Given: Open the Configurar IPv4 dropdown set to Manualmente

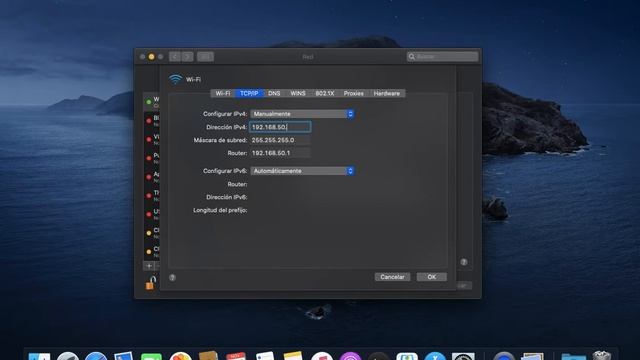Looking at the screenshot, I should 302,114.
